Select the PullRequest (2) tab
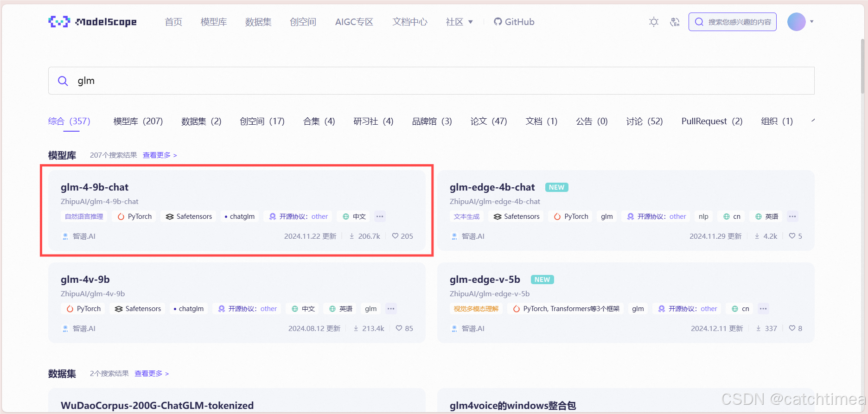Screen dimensions: 868x414 click(712, 121)
